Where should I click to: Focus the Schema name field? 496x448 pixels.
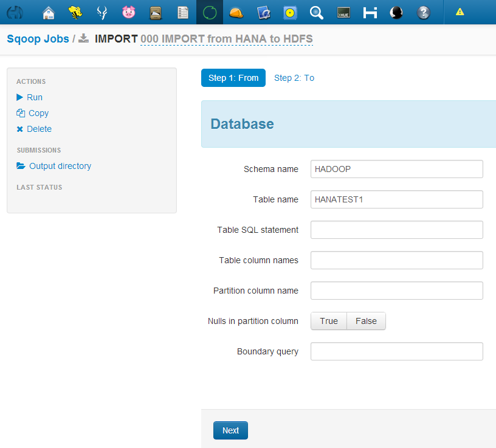[397, 169]
